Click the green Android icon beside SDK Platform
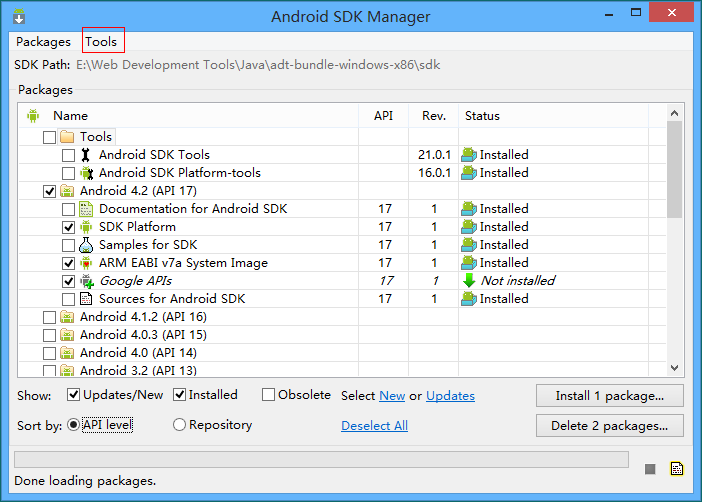 [x=86, y=227]
